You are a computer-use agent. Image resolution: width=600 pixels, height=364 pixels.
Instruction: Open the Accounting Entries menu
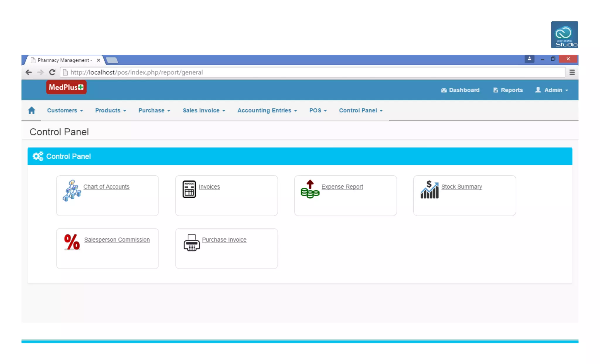(267, 110)
